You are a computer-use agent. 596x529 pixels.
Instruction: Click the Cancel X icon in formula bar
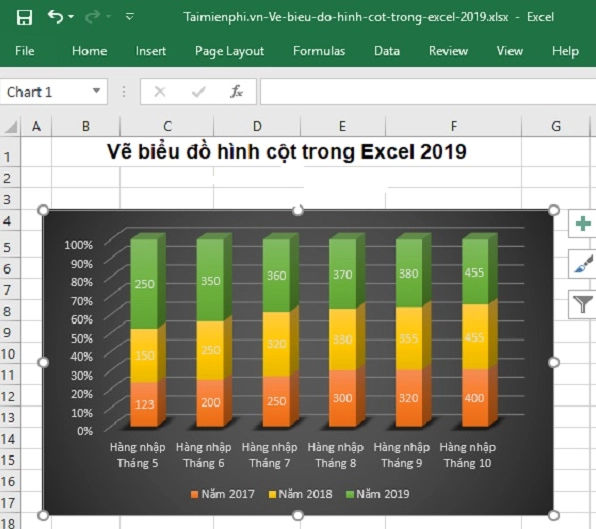160,92
